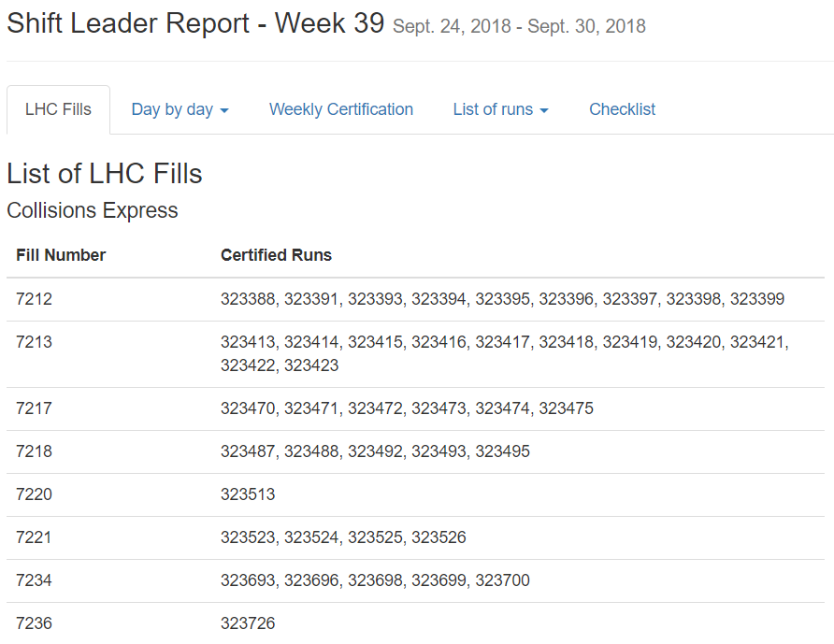Click the Shift Leader Report Week 39 title
This screenshot has height=644, width=834.
195,23
